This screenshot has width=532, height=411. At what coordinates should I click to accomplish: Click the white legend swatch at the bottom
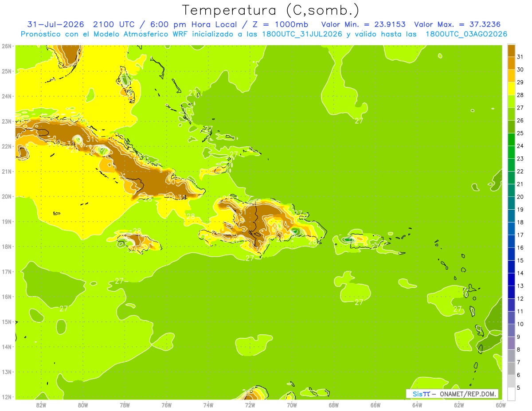(x=511, y=394)
